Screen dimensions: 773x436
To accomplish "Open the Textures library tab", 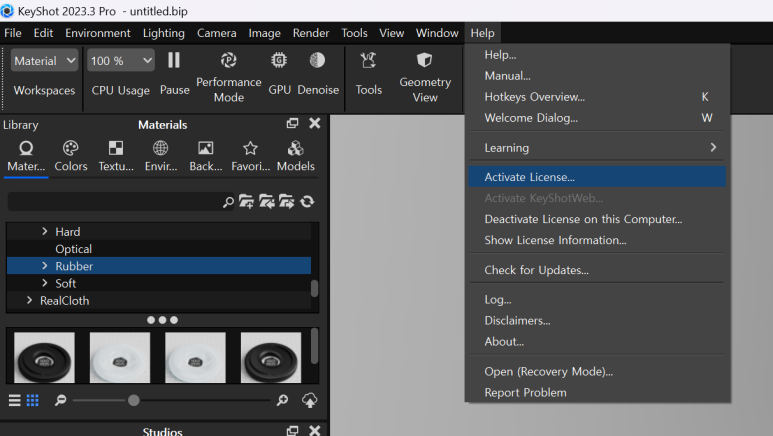I will [116, 156].
